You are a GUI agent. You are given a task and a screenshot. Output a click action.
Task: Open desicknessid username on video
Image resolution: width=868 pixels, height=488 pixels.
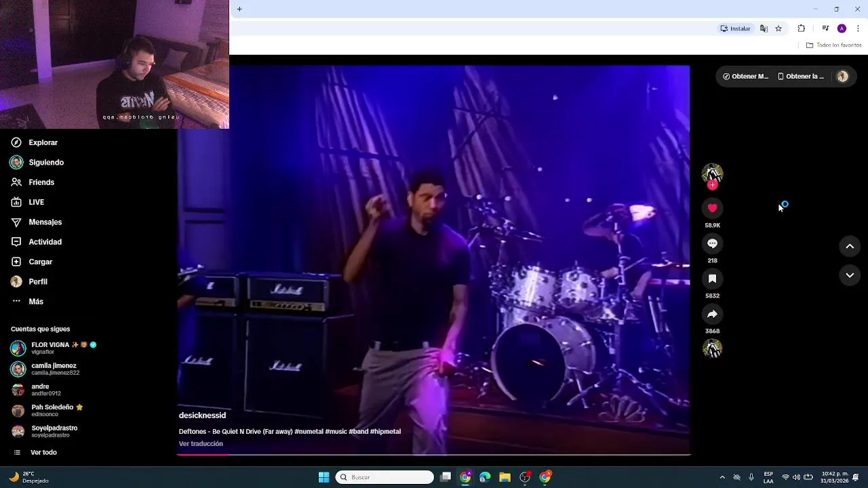(x=202, y=415)
